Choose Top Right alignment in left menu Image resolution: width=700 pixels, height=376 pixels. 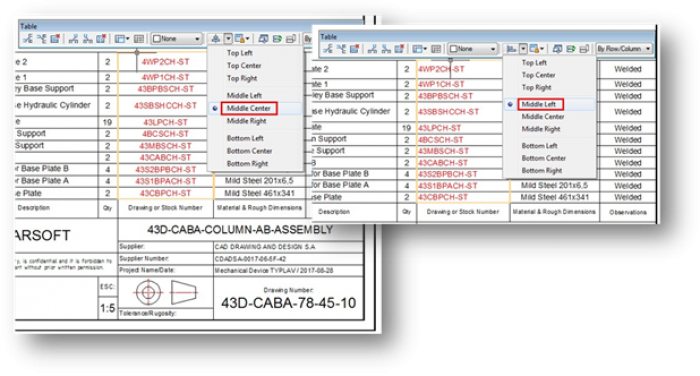[242, 78]
